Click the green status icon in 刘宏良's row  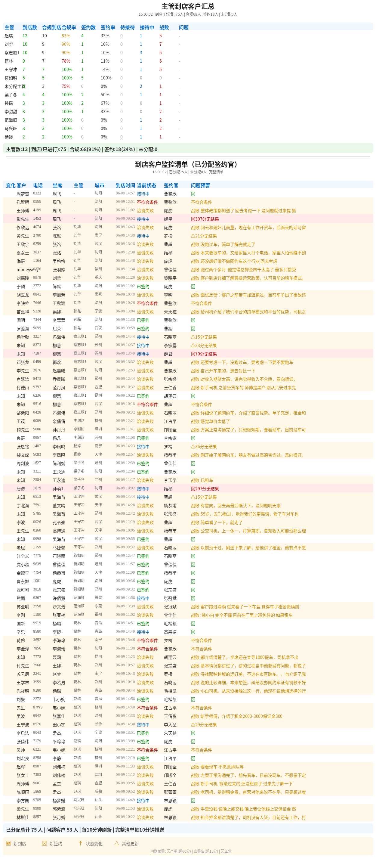pyautogui.click(x=193, y=758)
